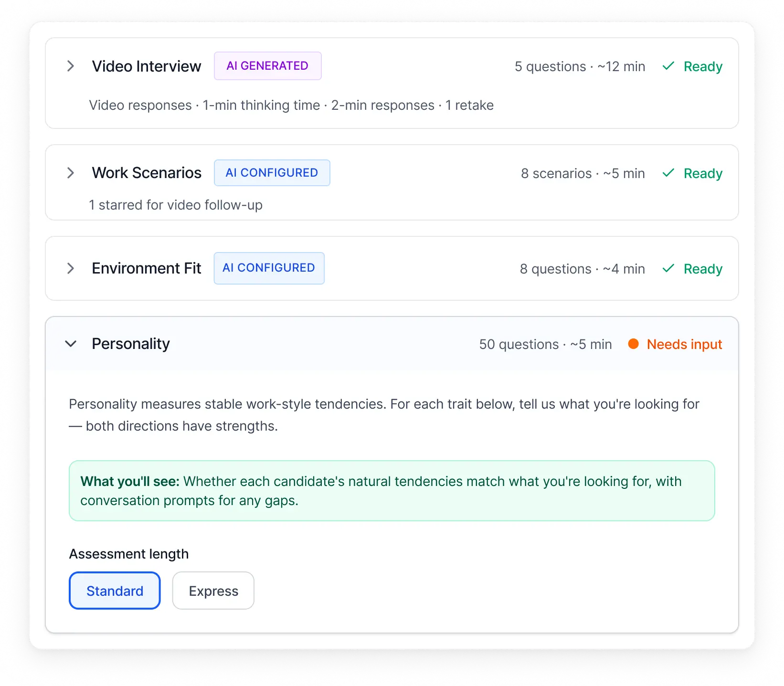Click the AI GENERATED badge on Video Interview
Image resolution: width=784 pixels, height=686 pixels.
click(267, 66)
